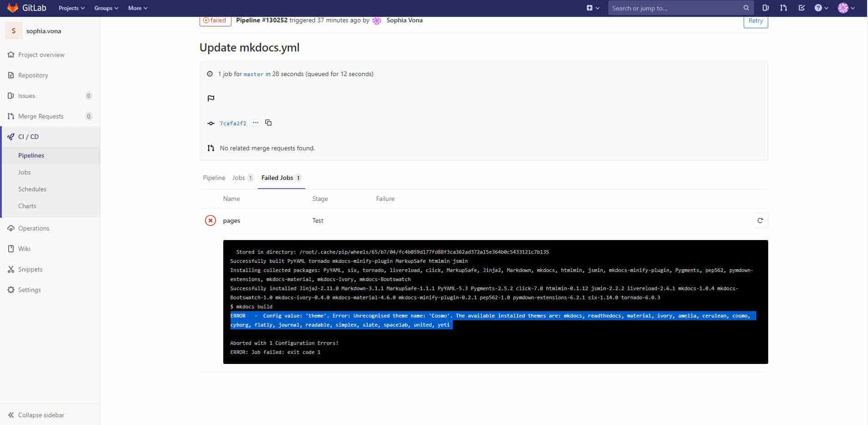The width and height of the screenshot is (868, 425).
Task: Open the Projects dropdown menu
Action: [x=72, y=8]
